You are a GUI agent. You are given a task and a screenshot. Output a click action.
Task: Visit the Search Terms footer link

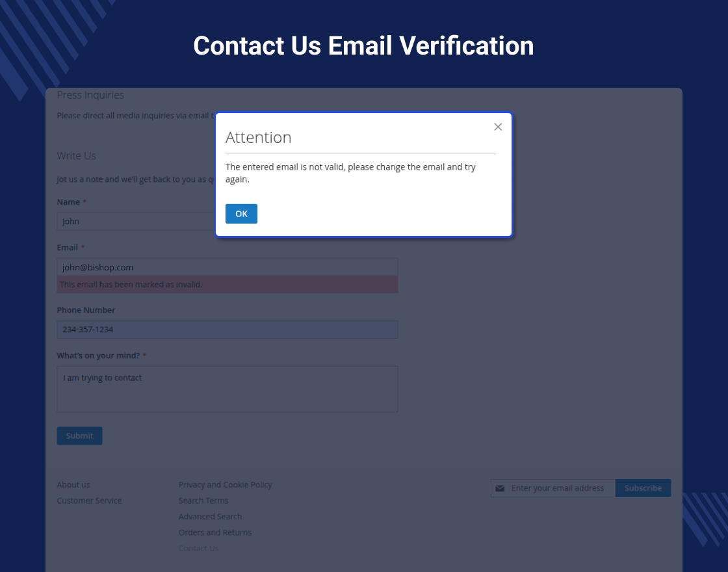pyautogui.click(x=203, y=500)
